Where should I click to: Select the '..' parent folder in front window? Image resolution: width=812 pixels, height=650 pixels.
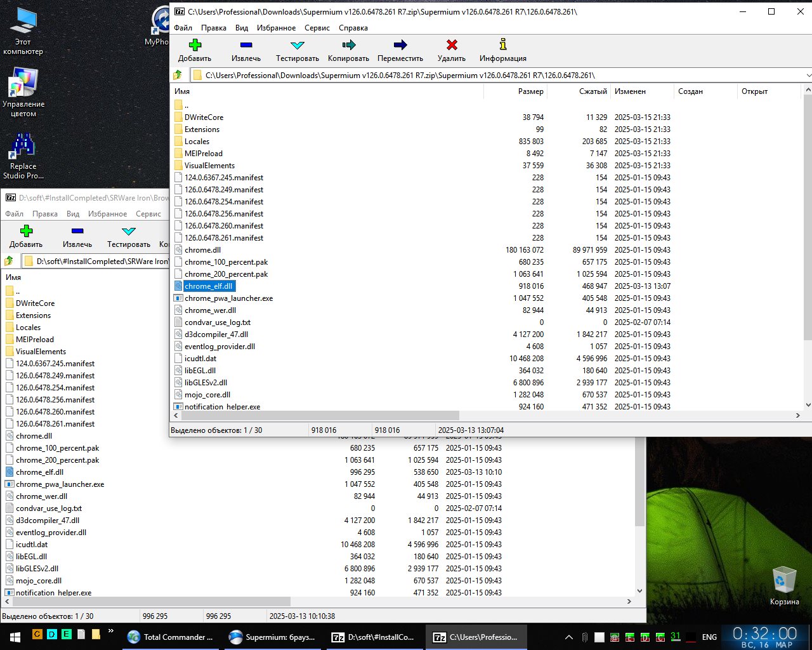click(x=186, y=105)
